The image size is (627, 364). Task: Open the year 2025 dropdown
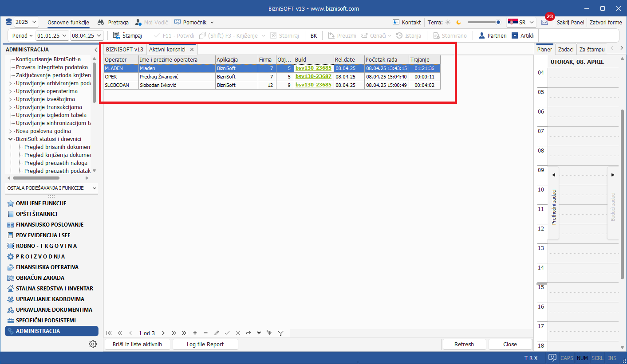point(26,22)
